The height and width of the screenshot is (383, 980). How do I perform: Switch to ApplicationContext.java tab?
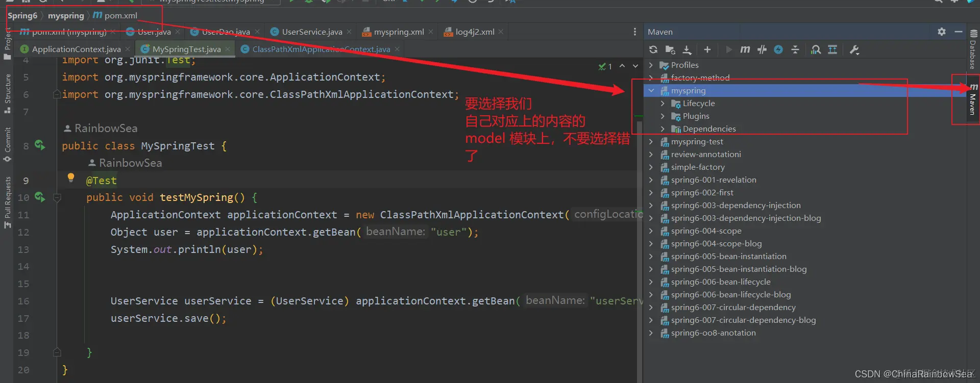click(76, 49)
